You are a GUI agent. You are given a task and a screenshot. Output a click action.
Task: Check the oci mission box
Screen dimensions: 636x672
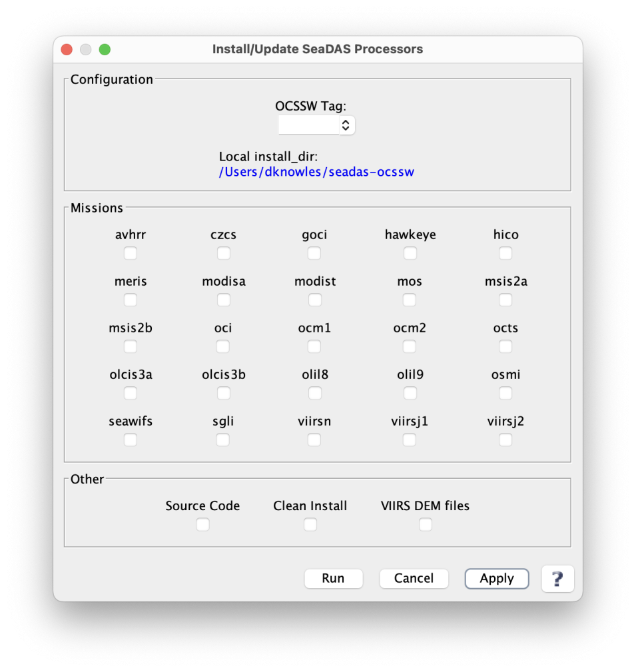(x=223, y=346)
